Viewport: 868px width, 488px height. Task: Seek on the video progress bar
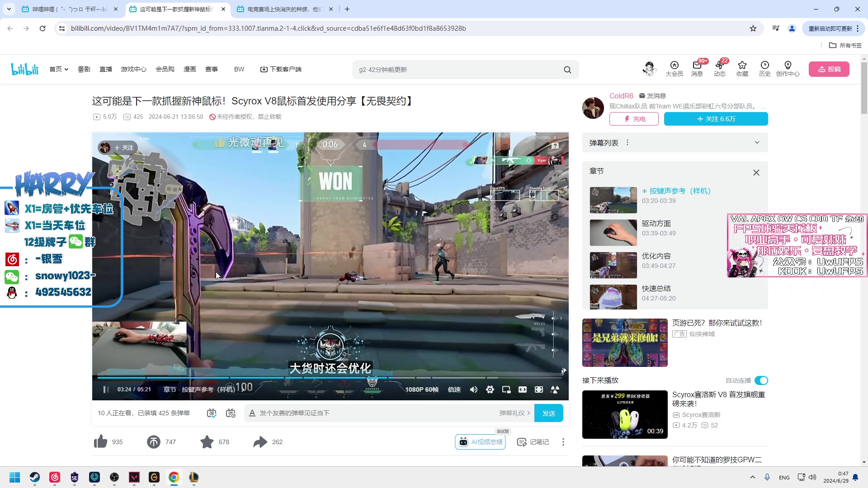click(330, 377)
